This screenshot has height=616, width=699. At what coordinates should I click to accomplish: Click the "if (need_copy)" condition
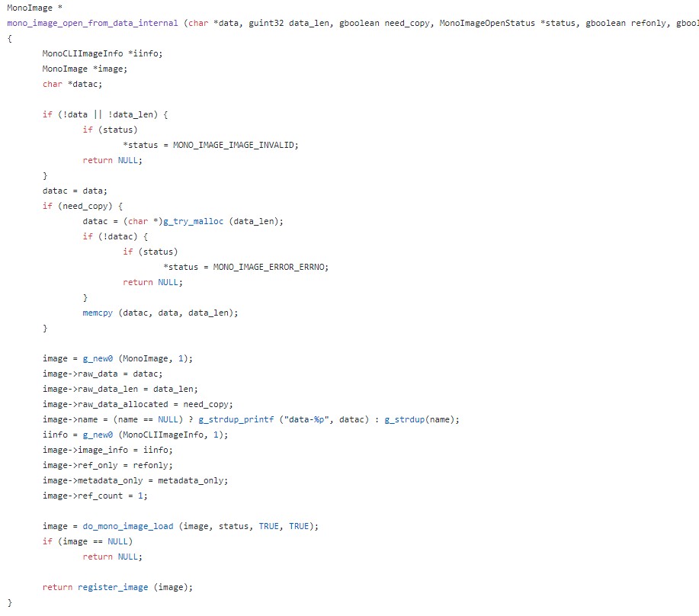82,206
